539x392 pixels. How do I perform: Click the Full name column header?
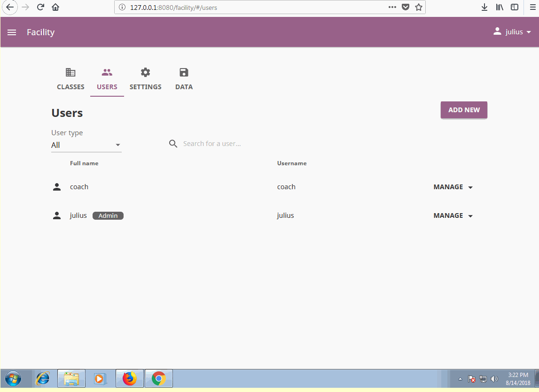coord(84,163)
